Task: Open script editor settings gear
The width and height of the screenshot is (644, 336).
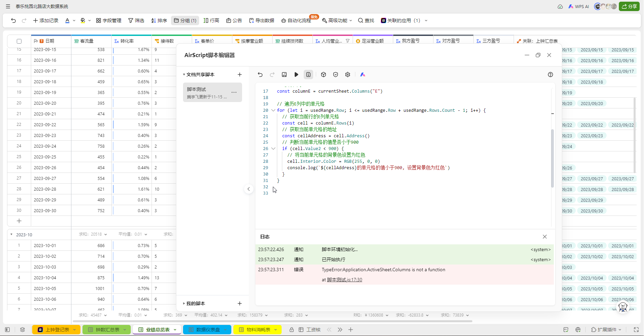Action: (x=348, y=75)
